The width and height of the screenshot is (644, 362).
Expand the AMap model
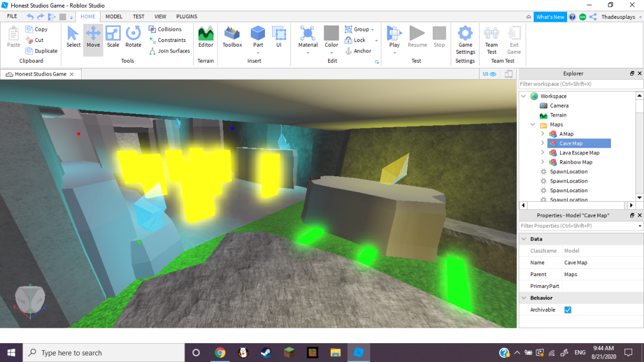542,134
